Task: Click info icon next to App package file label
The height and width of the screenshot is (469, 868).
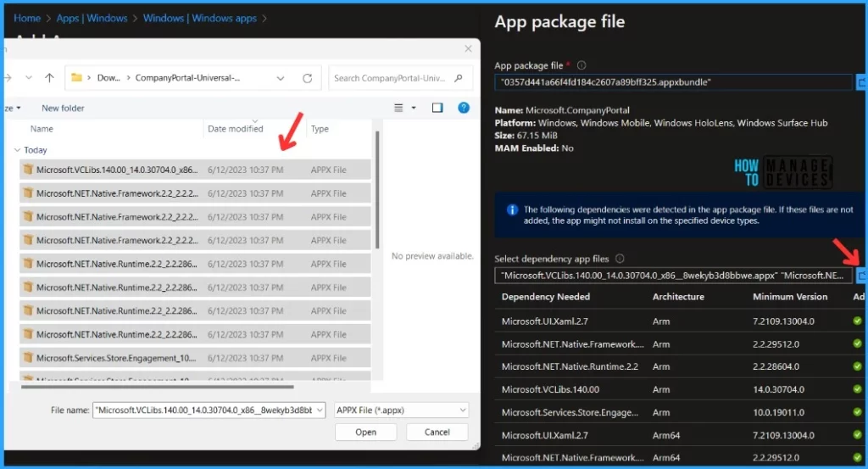Action: tap(581, 65)
